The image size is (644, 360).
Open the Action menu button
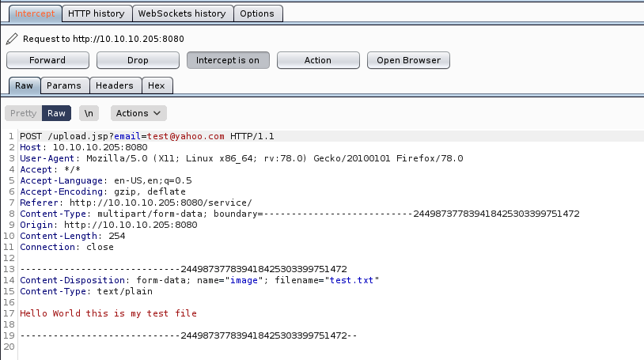click(x=318, y=60)
